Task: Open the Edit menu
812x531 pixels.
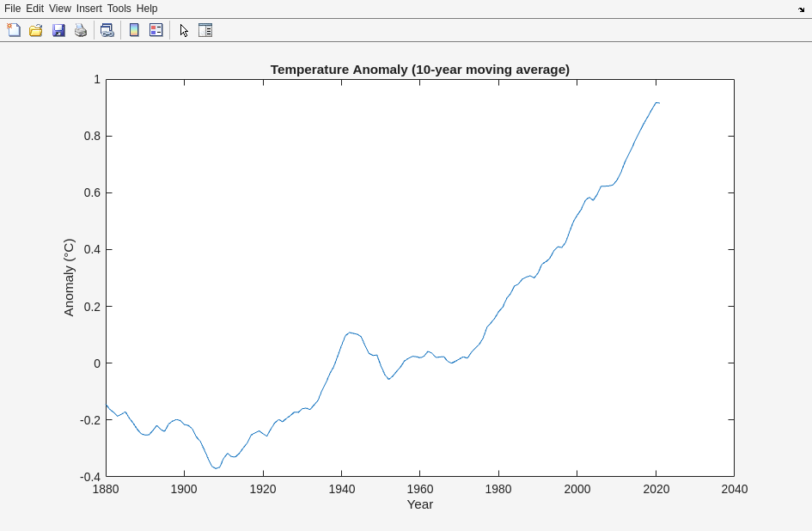Action: (34, 9)
